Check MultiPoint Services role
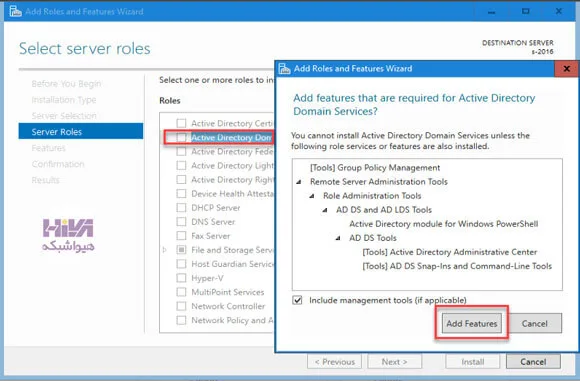Viewport: 580px width, 381px height. tap(181, 292)
